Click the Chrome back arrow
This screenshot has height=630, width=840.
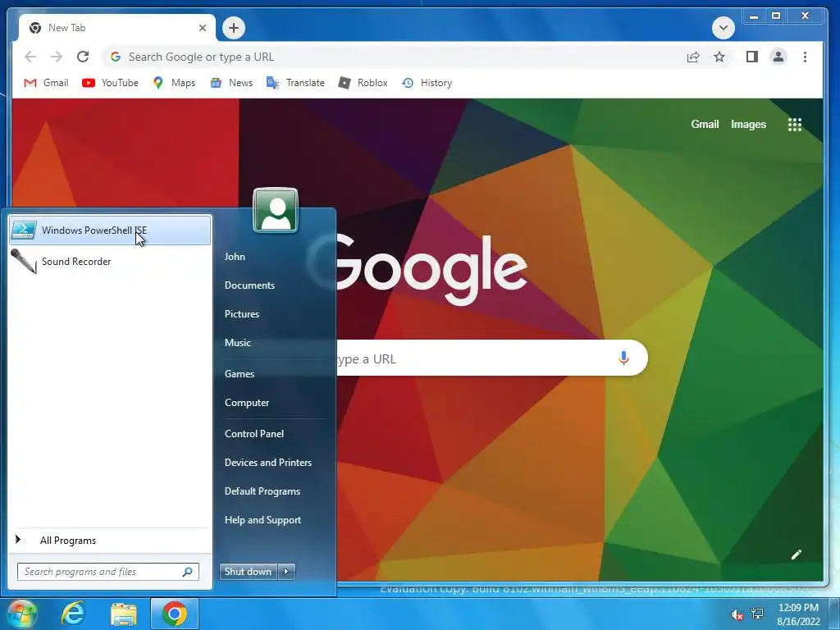pyautogui.click(x=30, y=57)
